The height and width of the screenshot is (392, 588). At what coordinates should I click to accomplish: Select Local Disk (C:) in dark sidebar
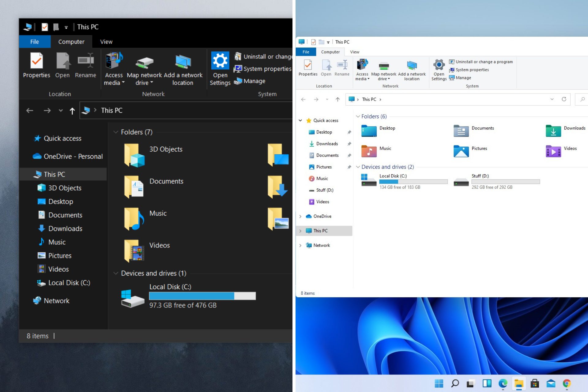(64, 283)
